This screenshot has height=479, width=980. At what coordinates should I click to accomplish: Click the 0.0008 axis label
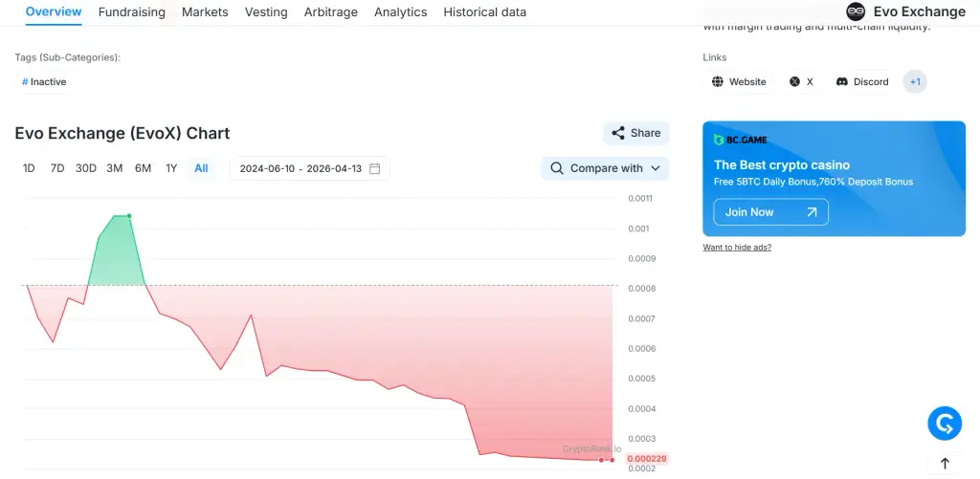click(640, 289)
